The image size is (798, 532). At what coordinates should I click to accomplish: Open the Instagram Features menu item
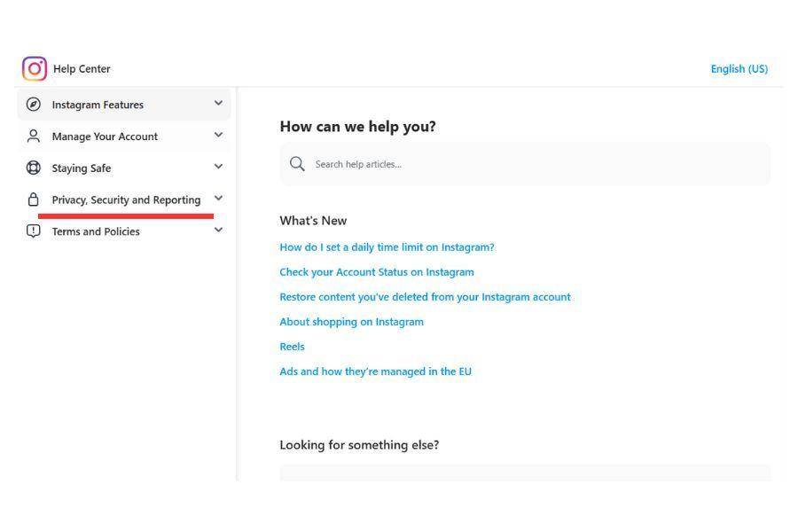click(x=124, y=105)
